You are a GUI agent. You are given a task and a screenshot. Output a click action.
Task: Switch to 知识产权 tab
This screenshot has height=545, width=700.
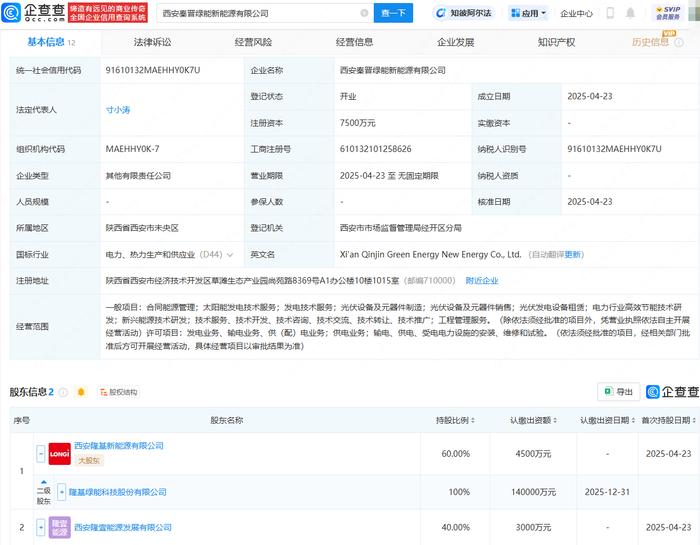point(556,42)
